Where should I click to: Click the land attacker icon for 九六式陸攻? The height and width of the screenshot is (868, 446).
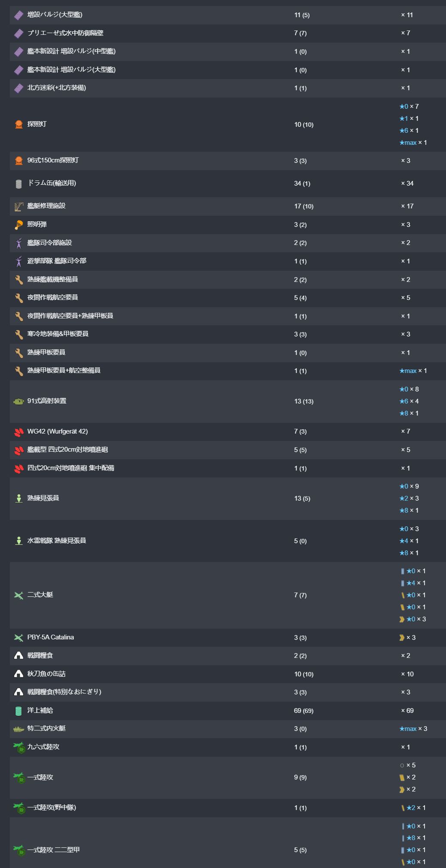tap(18, 747)
